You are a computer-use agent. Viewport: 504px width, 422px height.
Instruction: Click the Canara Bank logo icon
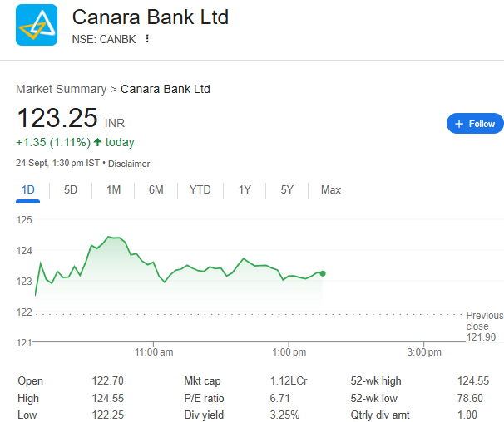click(x=37, y=25)
